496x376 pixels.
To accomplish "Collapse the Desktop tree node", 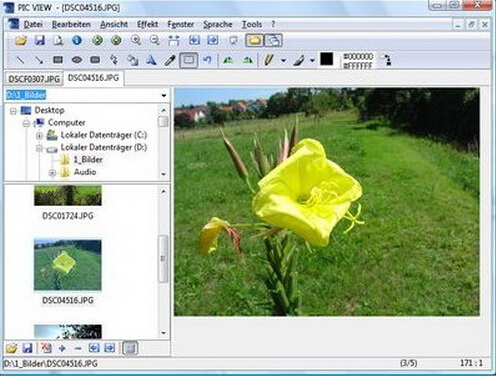I will point(13,111).
